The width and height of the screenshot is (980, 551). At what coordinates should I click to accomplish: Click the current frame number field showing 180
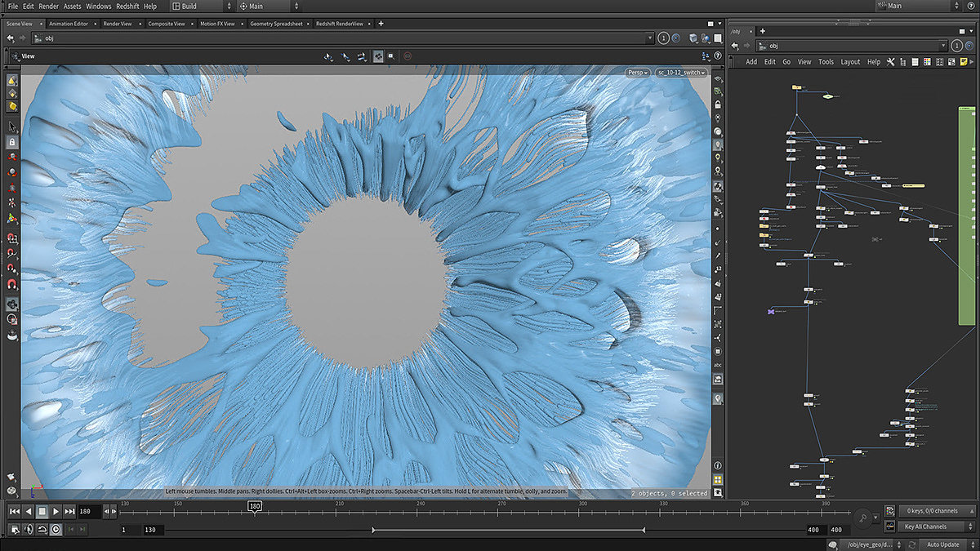90,512
